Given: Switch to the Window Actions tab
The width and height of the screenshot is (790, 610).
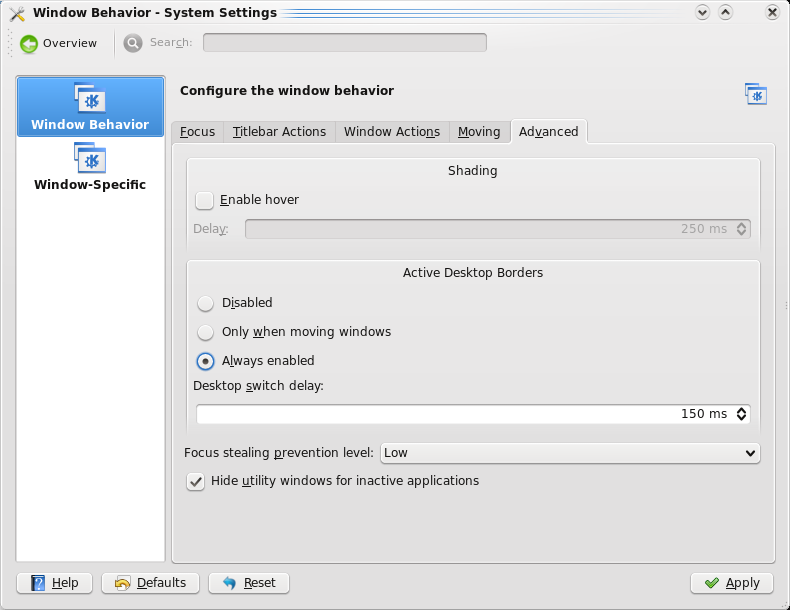Looking at the screenshot, I should pyautogui.click(x=391, y=132).
